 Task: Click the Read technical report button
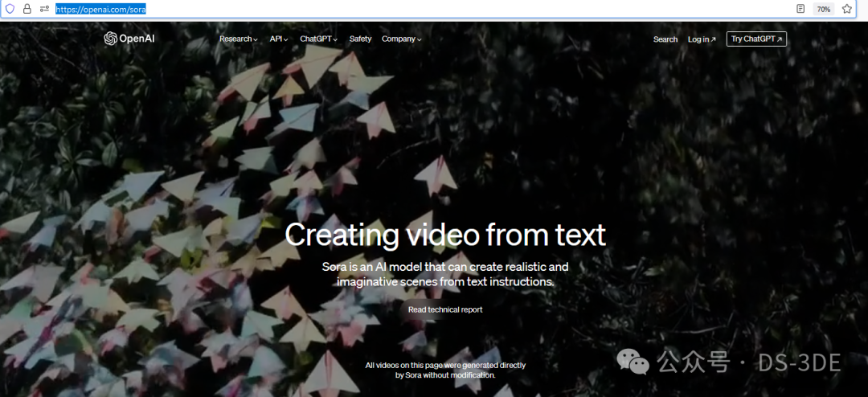(445, 310)
